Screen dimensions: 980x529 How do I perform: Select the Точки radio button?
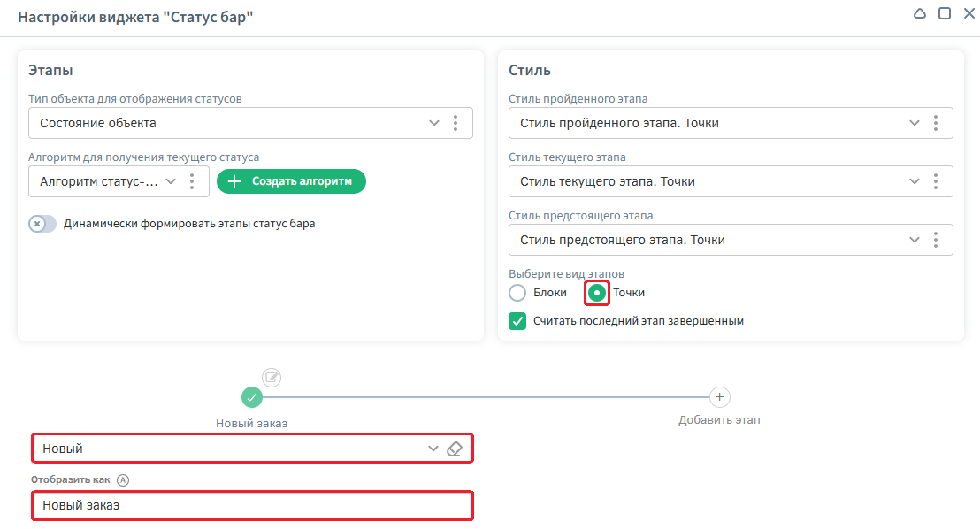point(597,293)
